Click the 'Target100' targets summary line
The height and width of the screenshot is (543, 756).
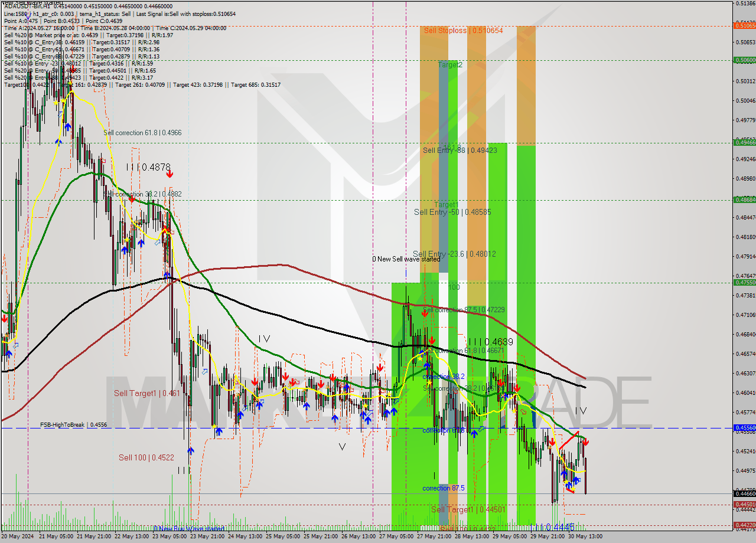pyautogui.click(x=142, y=84)
